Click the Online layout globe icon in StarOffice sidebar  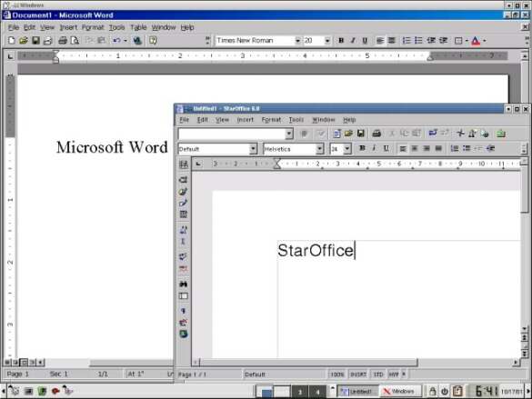pos(183,334)
